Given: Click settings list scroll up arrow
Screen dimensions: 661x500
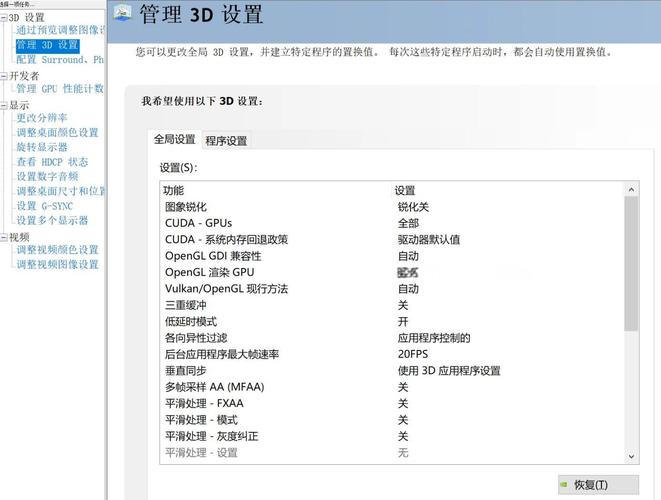Looking at the screenshot, I should coord(631,190).
